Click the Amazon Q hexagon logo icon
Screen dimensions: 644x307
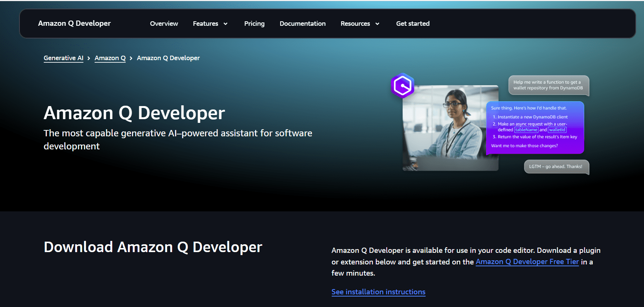click(402, 86)
